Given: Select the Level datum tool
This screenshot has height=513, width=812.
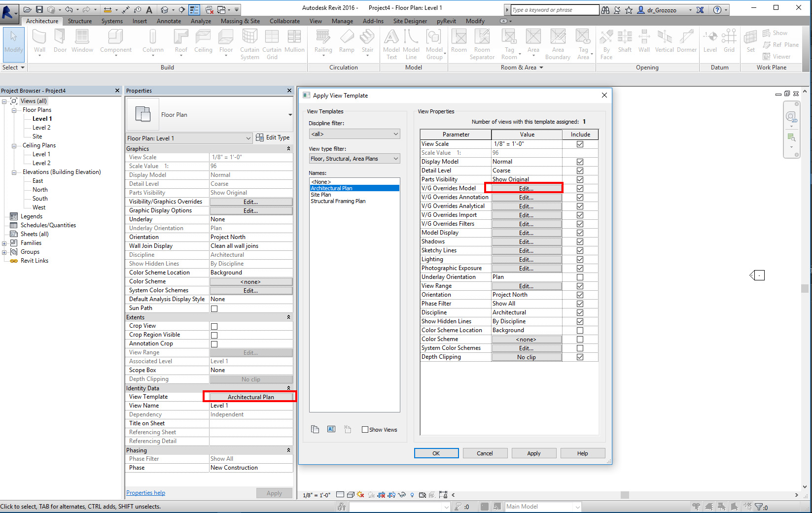Looking at the screenshot, I should pyautogui.click(x=710, y=41).
